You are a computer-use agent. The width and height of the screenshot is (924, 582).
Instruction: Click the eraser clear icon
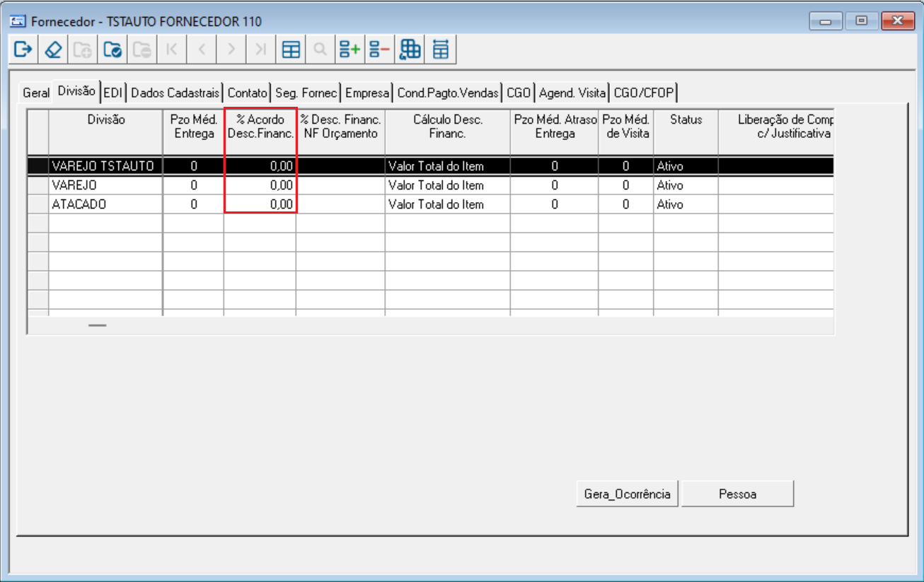click(x=53, y=50)
